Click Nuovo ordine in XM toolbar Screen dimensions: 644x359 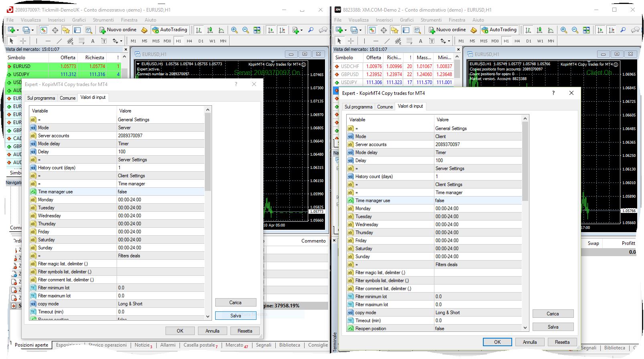pyautogui.click(x=447, y=30)
